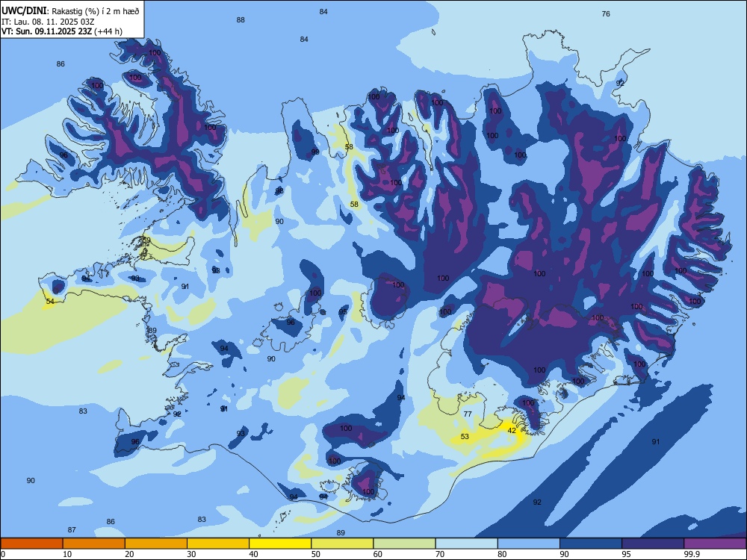Click the 'VT: Sun. 09.11.2025 23Z' line
747x560 pixels.
coord(46,32)
